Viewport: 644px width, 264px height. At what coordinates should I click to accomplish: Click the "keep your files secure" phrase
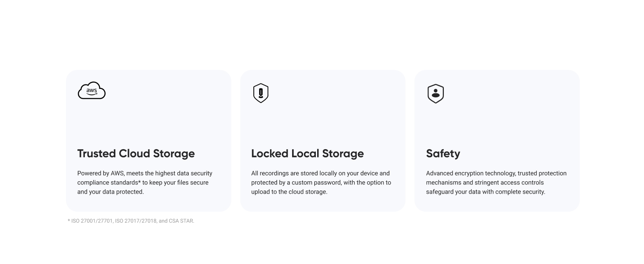178,183
